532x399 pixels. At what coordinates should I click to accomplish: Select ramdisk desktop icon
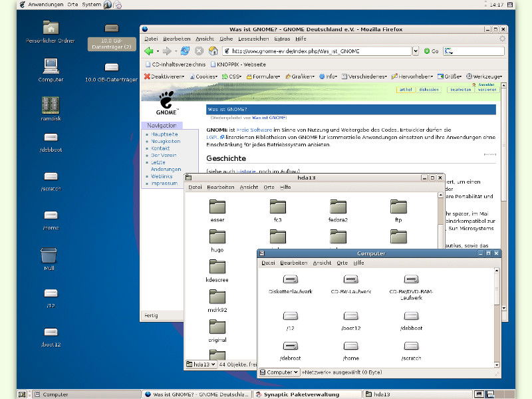(x=51, y=109)
